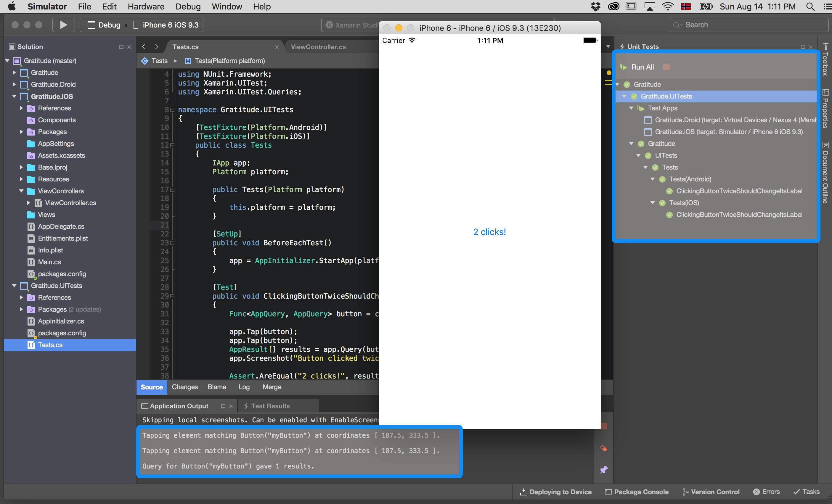The height and width of the screenshot is (504, 832).
Task: Open the editor tab list dropdown arrow
Action: 608,46
